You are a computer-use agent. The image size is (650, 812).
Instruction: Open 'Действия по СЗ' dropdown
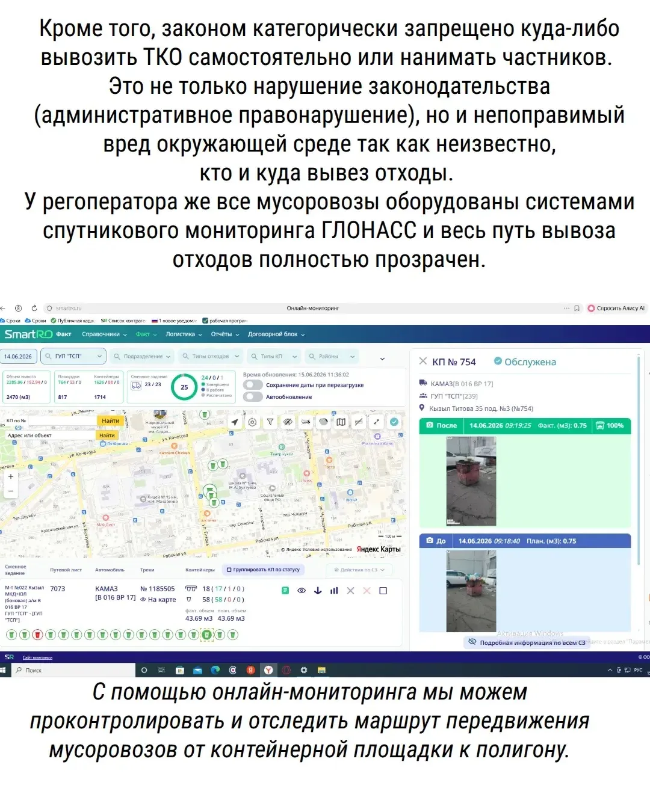coord(359,570)
